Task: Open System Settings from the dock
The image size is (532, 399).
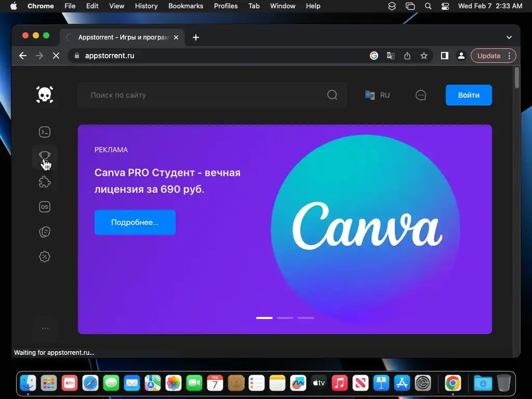Action: (423, 383)
